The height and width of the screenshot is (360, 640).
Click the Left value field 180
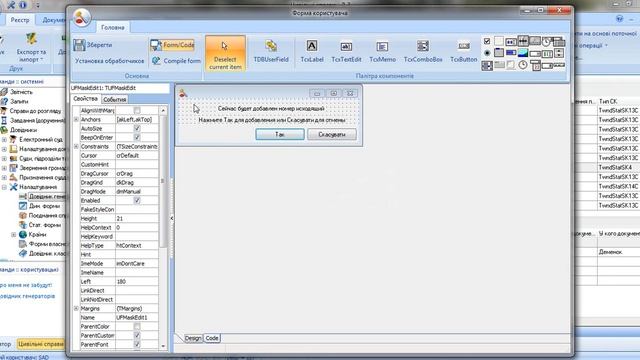[137, 282]
